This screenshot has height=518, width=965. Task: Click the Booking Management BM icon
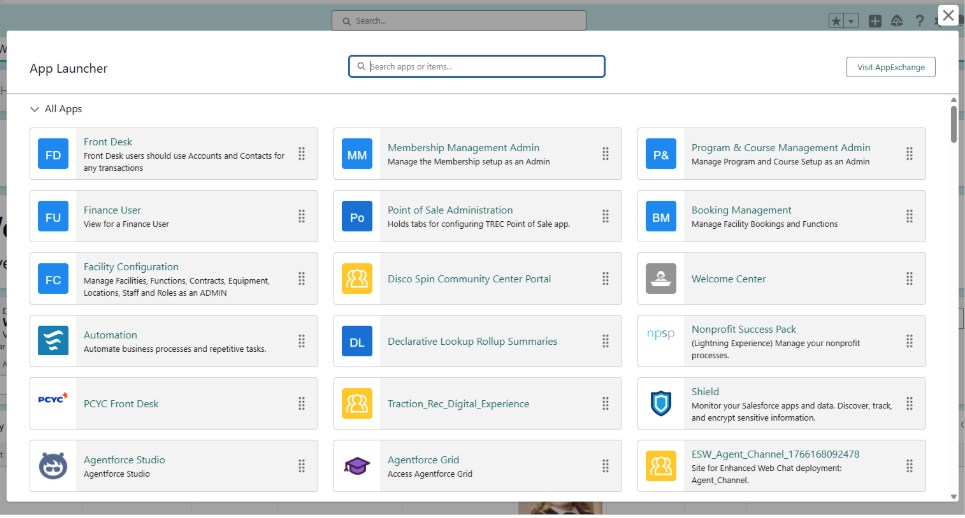coord(661,217)
